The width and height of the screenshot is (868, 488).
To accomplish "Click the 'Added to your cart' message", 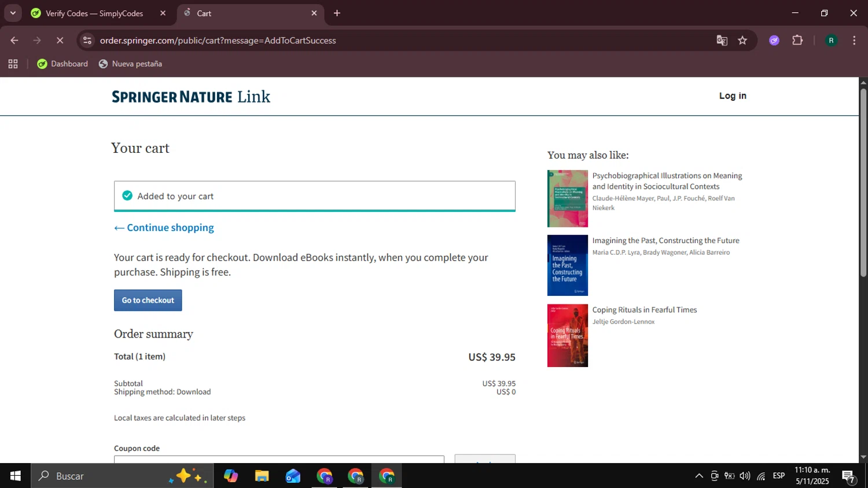I will pos(175,196).
